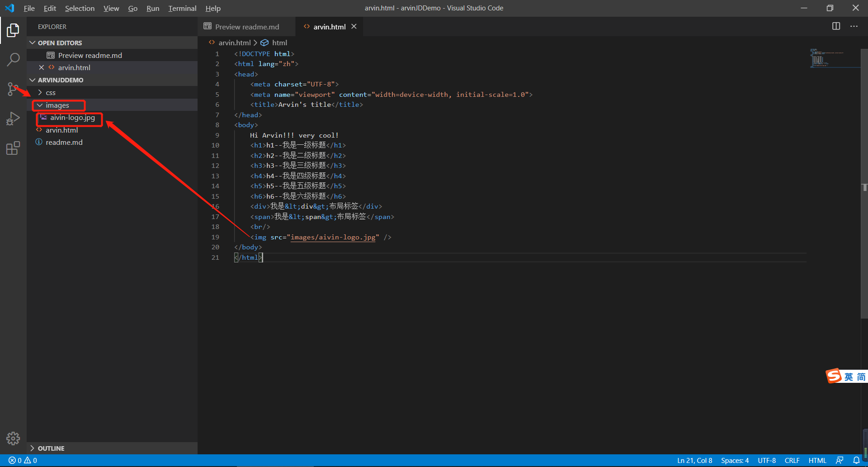Click the Split Editor Right icon
The height and width of the screenshot is (467, 868).
click(x=836, y=26)
